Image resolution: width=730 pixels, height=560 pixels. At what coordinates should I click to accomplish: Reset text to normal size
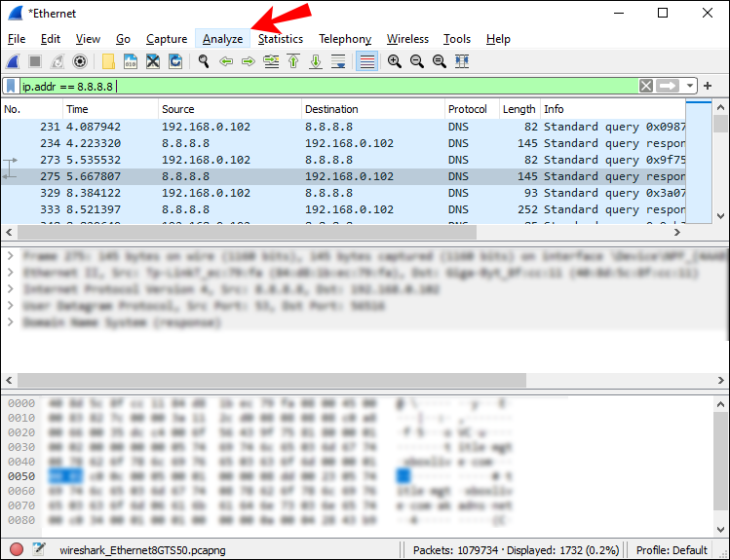(440, 61)
